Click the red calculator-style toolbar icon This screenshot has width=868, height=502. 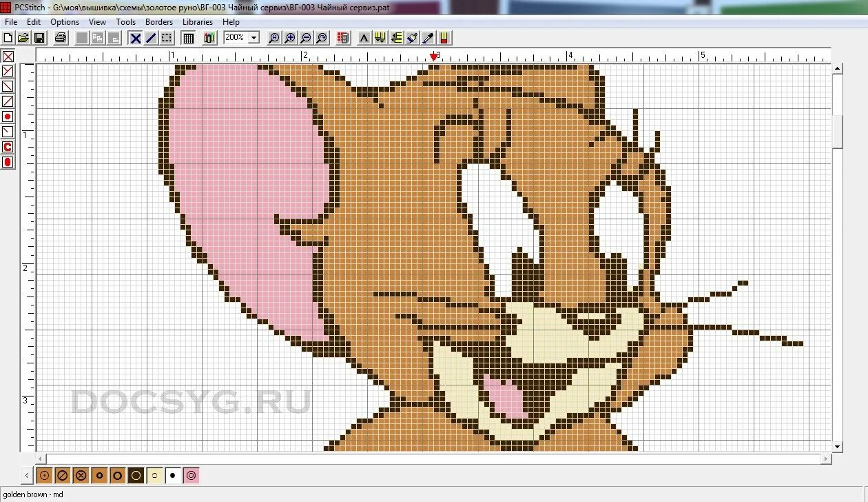tap(343, 37)
